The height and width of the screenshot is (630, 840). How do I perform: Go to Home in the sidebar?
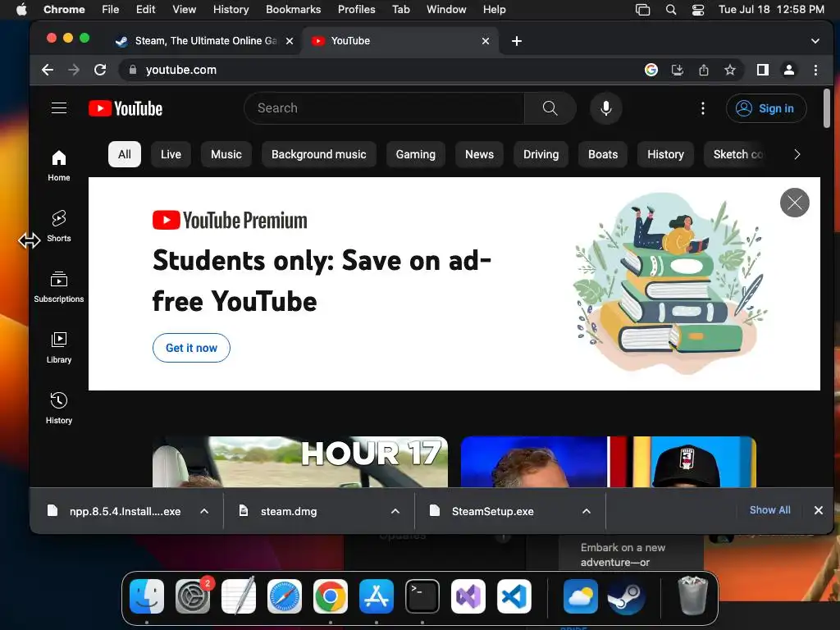pos(59,166)
